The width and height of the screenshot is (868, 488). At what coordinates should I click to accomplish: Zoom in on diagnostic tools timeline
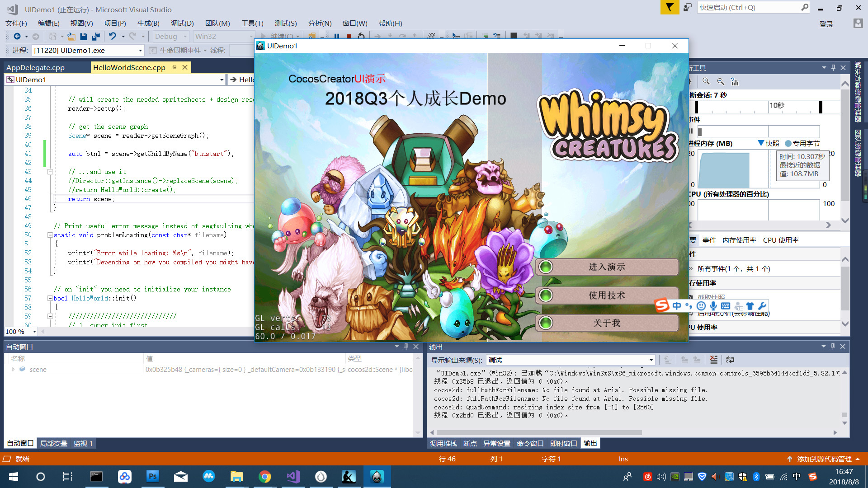[706, 81]
